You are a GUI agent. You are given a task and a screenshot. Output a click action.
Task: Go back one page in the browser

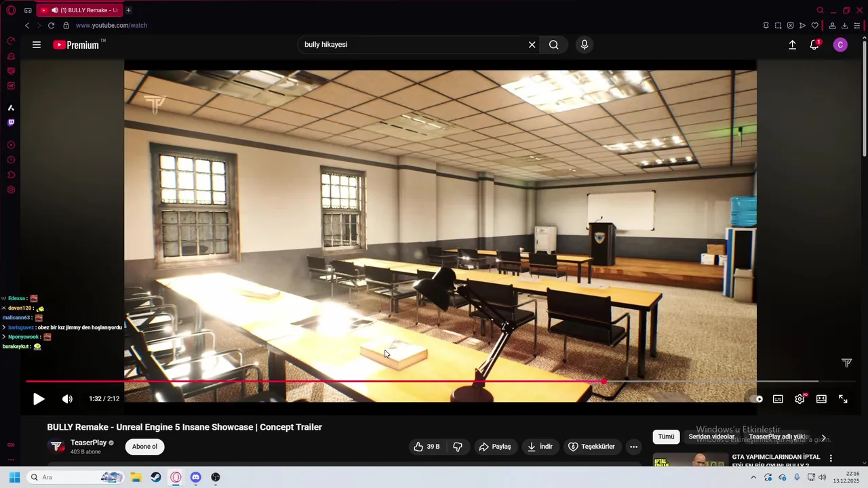tap(27, 25)
